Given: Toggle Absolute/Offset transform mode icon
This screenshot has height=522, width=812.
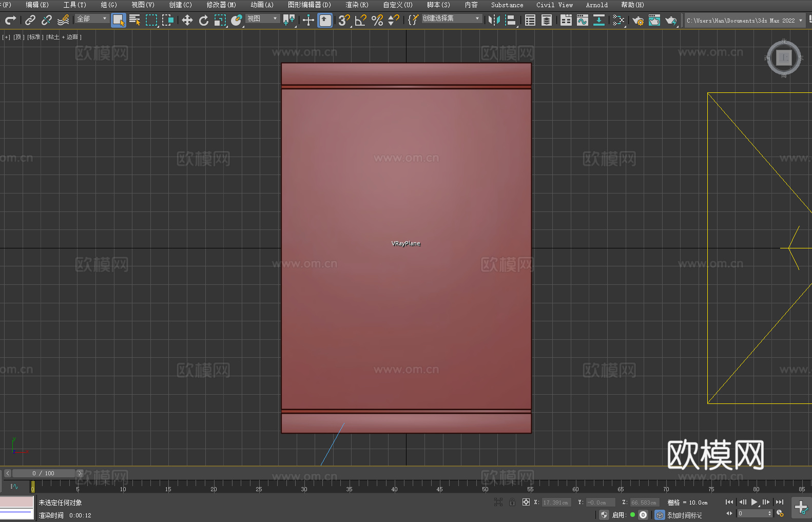Looking at the screenshot, I should pyautogui.click(x=526, y=502).
